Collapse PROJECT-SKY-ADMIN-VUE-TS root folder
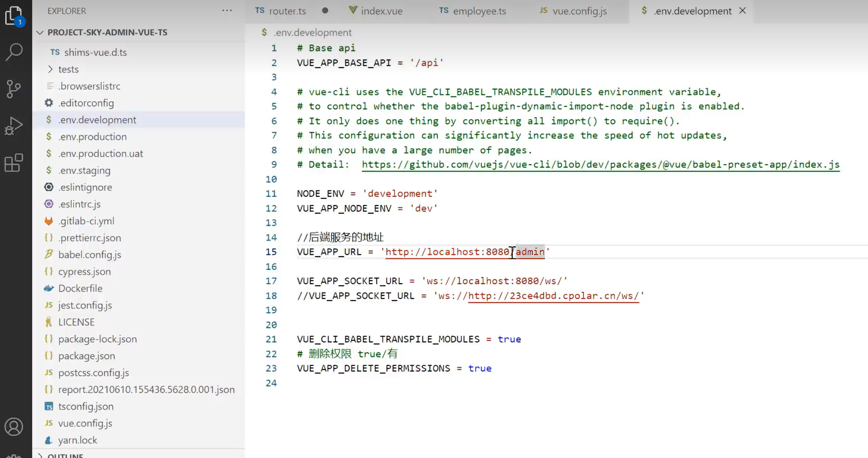 [107, 33]
